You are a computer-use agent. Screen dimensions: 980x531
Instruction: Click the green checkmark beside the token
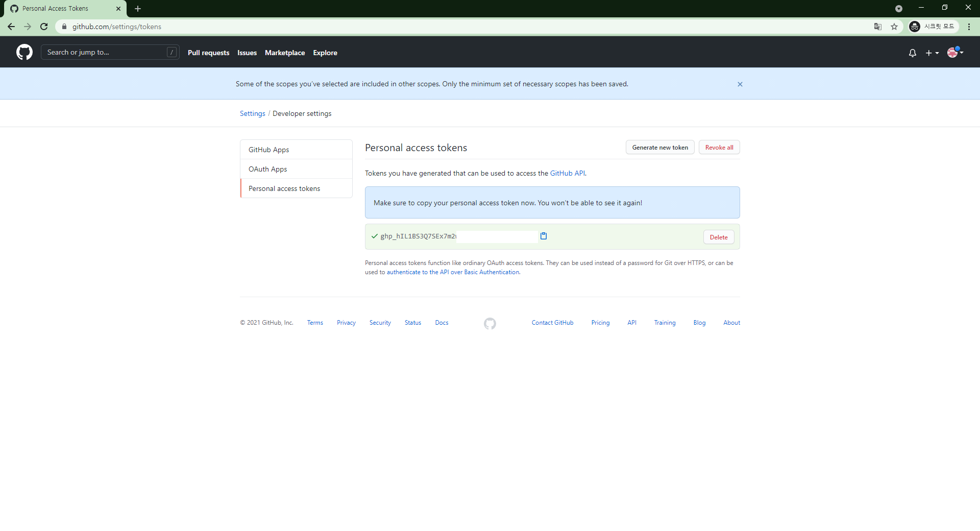point(375,236)
